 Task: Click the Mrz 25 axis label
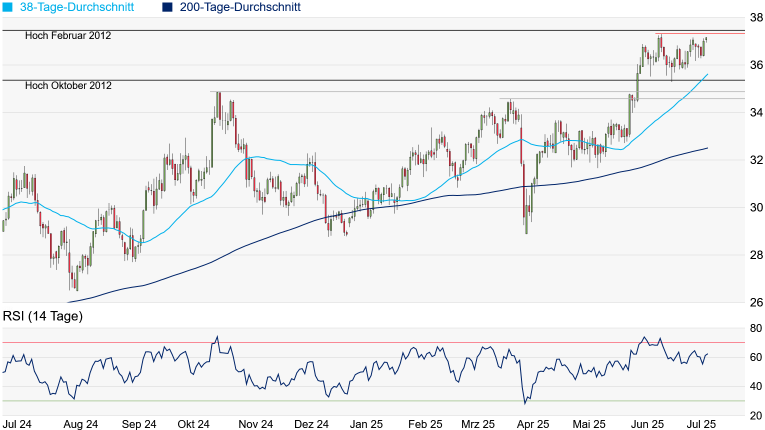tap(478, 424)
